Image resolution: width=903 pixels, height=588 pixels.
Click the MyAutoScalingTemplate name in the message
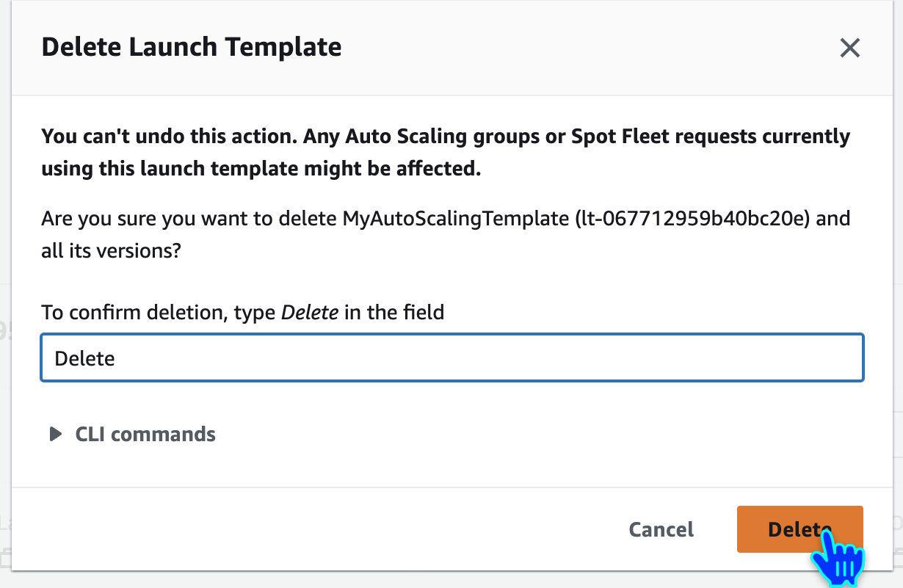(x=454, y=219)
